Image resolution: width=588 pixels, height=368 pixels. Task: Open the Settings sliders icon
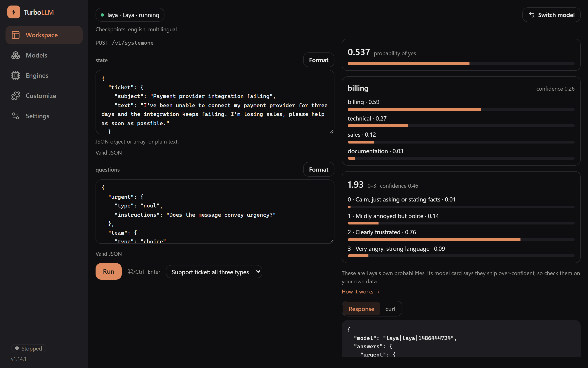click(x=16, y=116)
